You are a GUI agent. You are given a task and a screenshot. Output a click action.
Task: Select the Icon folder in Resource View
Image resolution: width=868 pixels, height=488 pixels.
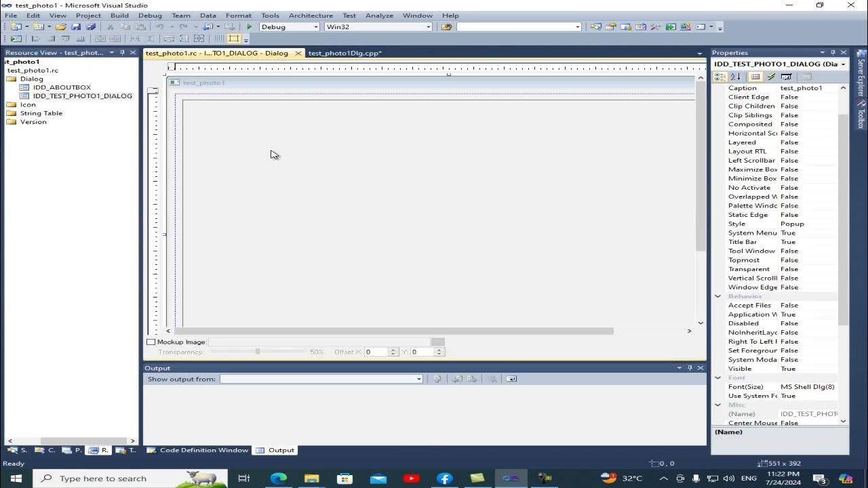pos(28,104)
